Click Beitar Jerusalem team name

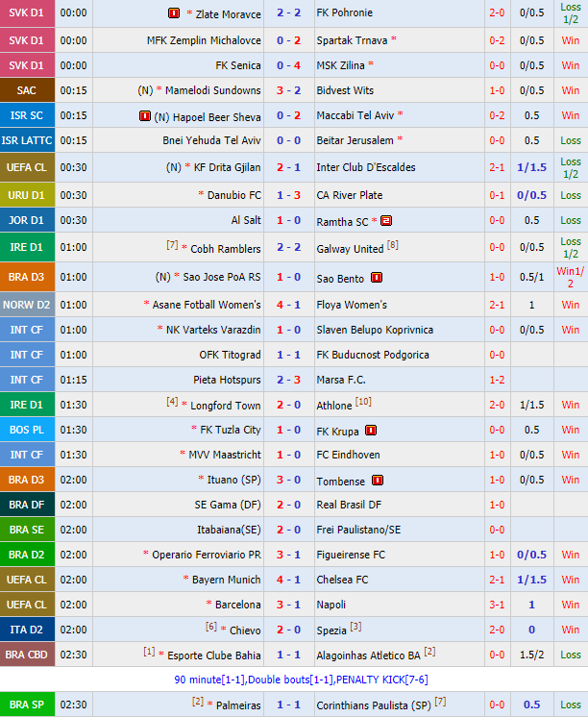[355, 140]
